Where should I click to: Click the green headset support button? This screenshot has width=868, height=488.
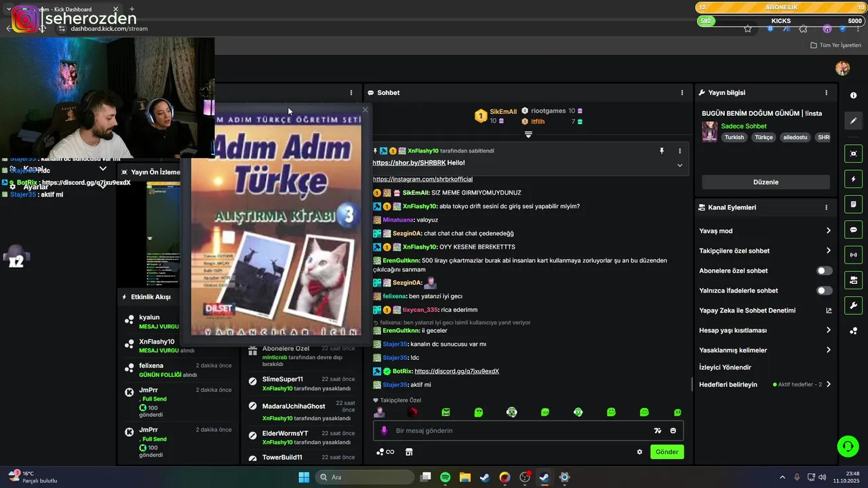click(848, 446)
